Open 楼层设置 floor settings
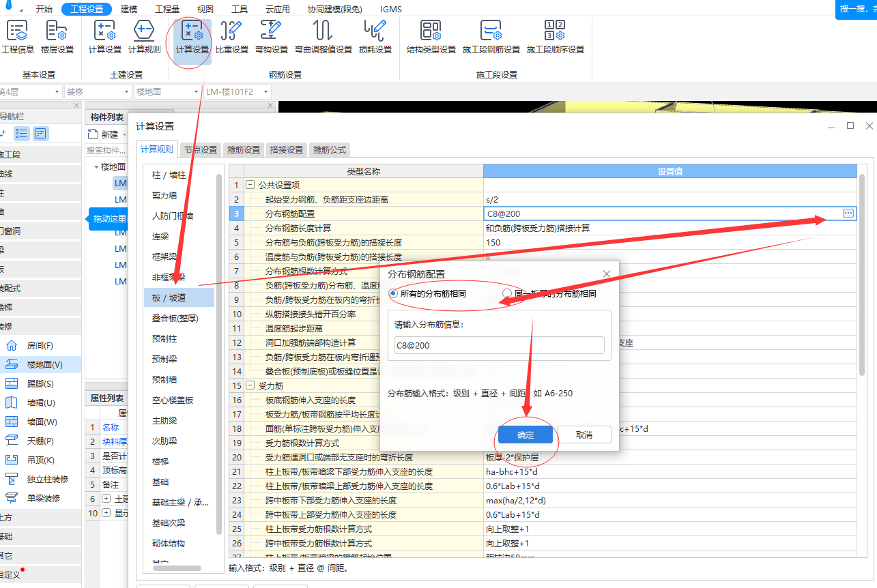 pyautogui.click(x=57, y=37)
